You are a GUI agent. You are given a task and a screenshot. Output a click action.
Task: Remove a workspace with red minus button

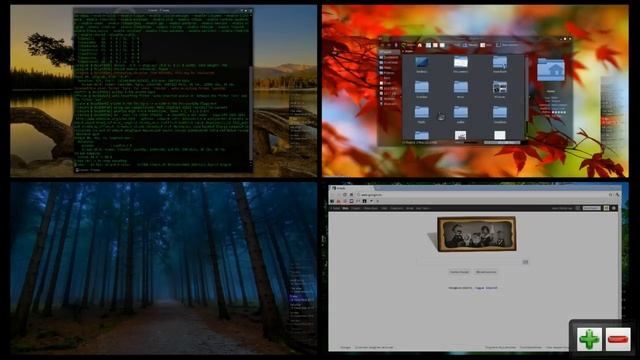(x=618, y=339)
